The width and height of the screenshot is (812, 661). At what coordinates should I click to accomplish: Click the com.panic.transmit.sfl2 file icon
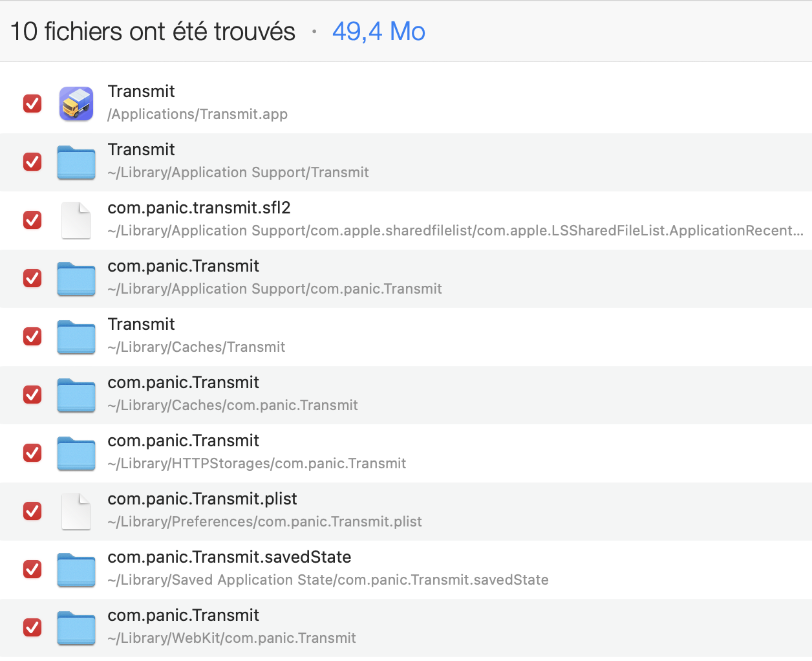(76, 220)
